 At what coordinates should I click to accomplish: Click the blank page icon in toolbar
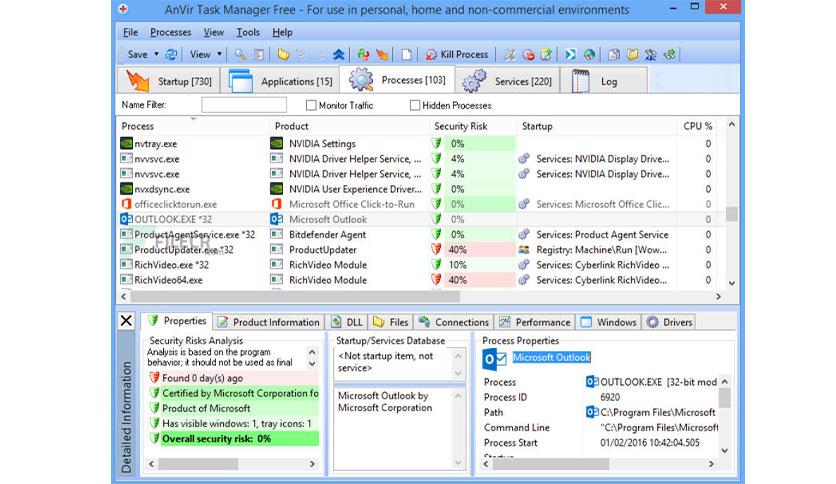point(406,54)
